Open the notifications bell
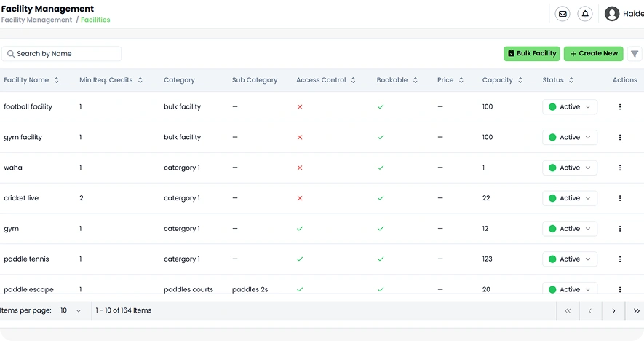This screenshot has height=341, width=644. pyautogui.click(x=585, y=14)
